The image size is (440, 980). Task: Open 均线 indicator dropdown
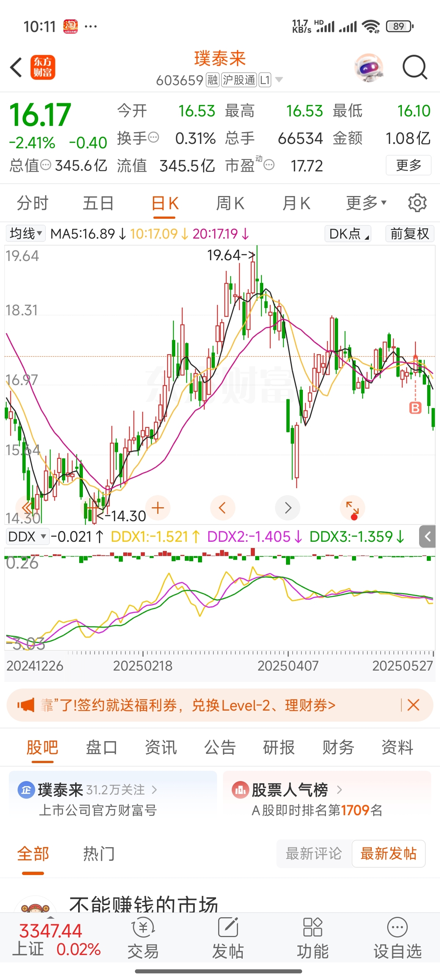coord(25,233)
